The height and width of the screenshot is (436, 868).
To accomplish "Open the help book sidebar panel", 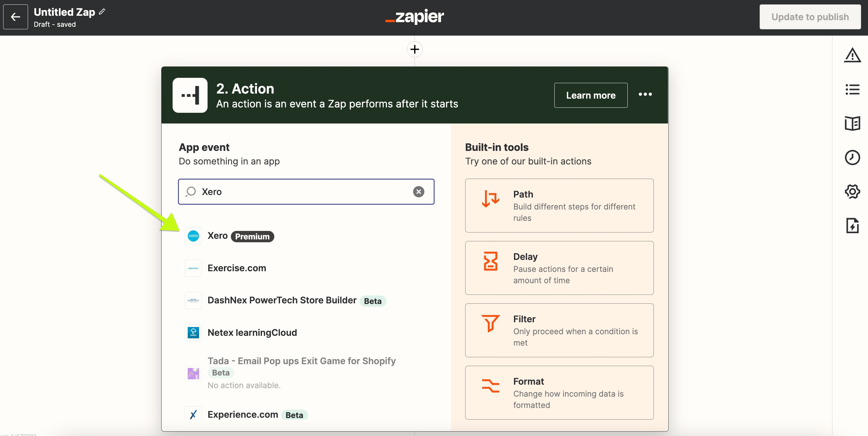I will [x=853, y=124].
